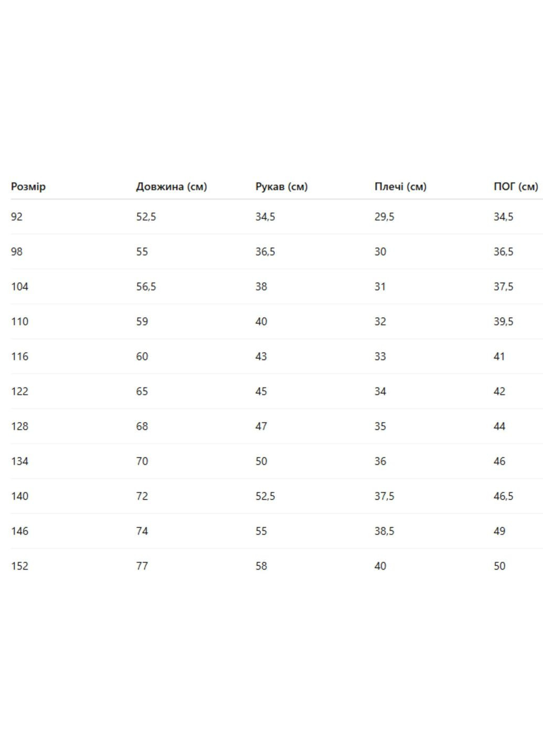Click the Рукав (см) column header
The image size is (543, 756).
pos(281,187)
